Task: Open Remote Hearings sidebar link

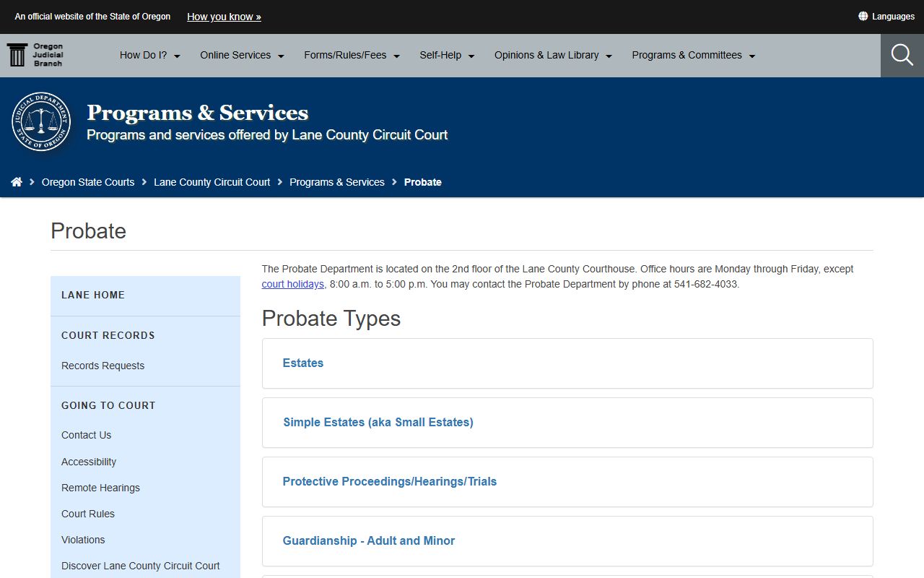Action: 100,488
